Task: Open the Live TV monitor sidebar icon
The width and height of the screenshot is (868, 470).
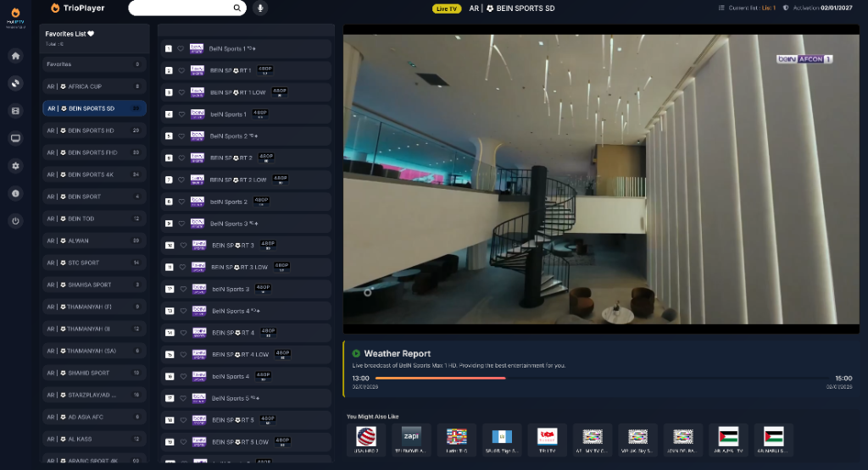Action: (x=15, y=138)
